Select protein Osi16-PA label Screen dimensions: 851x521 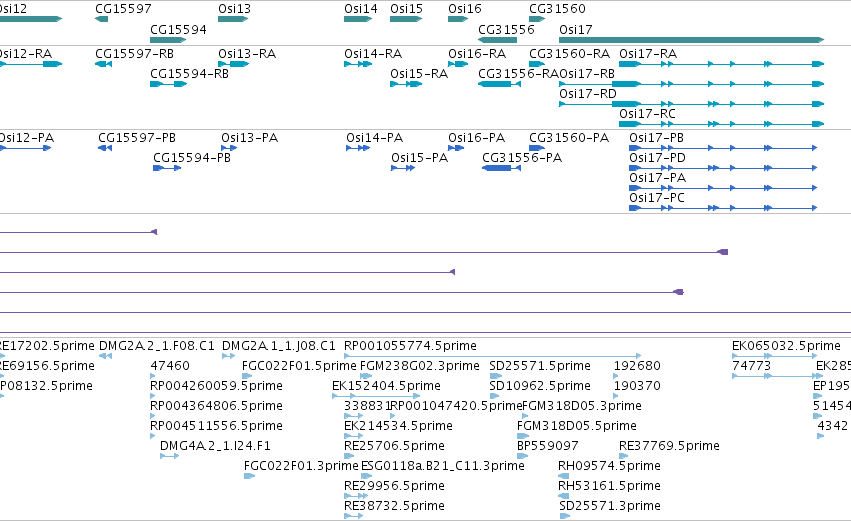coord(477,138)
